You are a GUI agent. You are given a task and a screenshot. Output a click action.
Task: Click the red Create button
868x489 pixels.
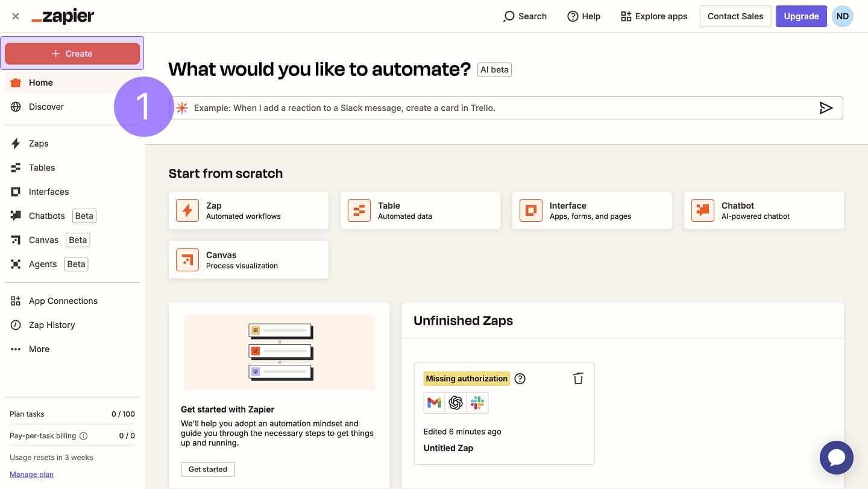point(72,54)
